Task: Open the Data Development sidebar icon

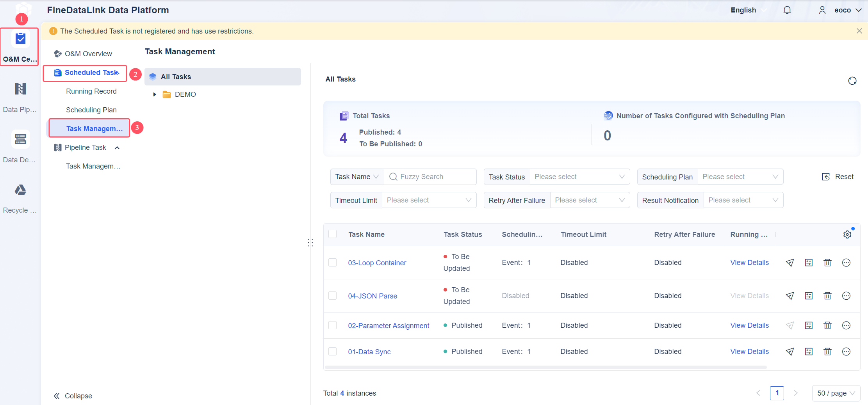Action: 20,139
